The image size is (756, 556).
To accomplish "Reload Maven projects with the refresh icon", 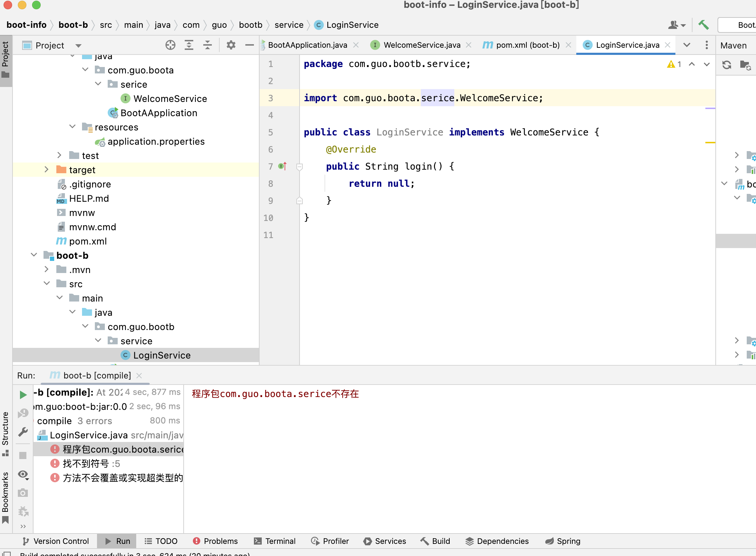I will click(x=727, y=65).
